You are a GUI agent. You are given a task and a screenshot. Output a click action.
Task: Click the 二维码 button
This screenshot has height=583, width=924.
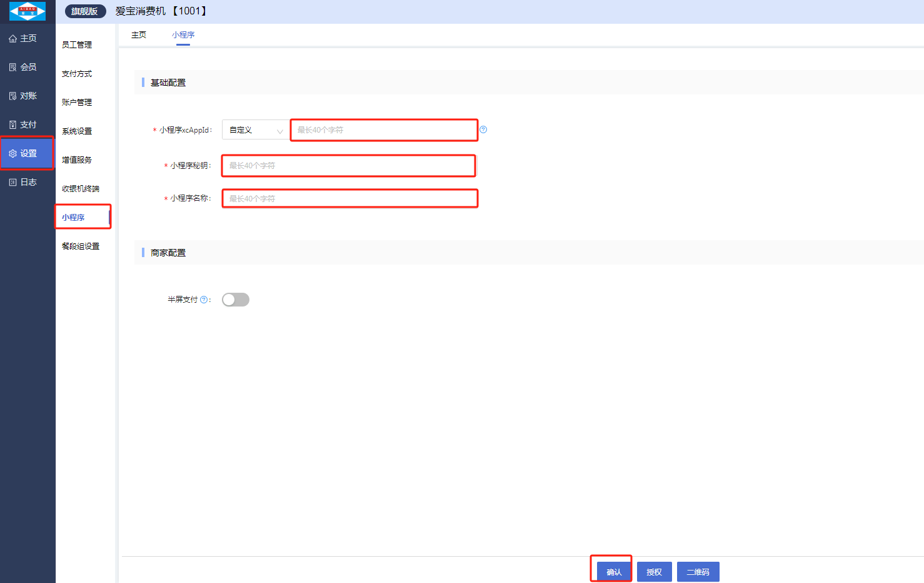coord(698,572)
